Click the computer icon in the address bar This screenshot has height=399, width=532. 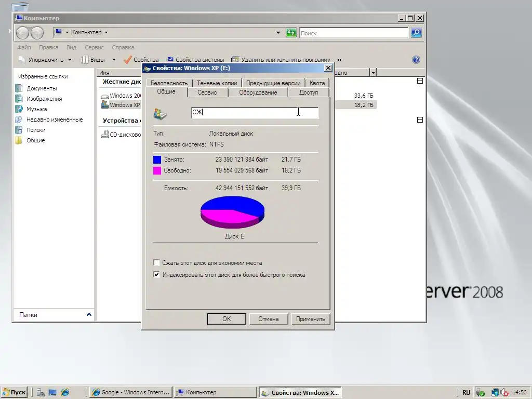click(58, 32)
